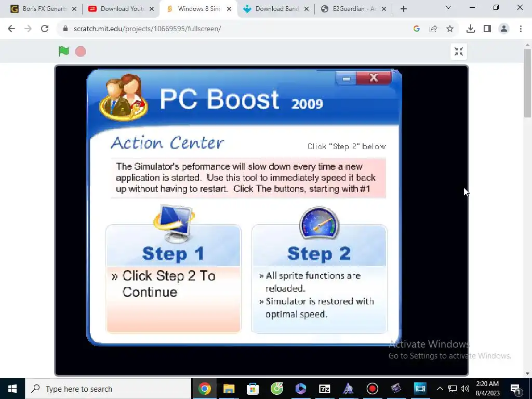The image size is (532, 399).
Task: Click the Step 1 button
Action: click(174, 254)
